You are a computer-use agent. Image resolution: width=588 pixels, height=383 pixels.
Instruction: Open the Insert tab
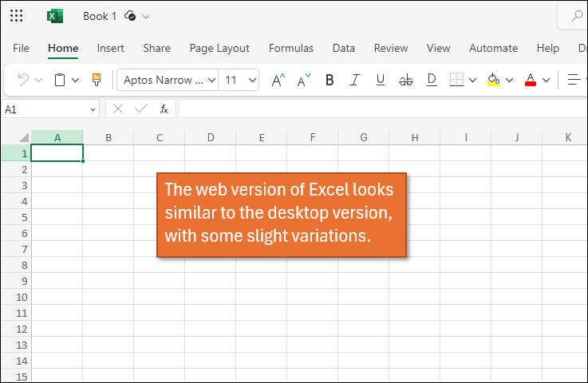tap(110, 48)
